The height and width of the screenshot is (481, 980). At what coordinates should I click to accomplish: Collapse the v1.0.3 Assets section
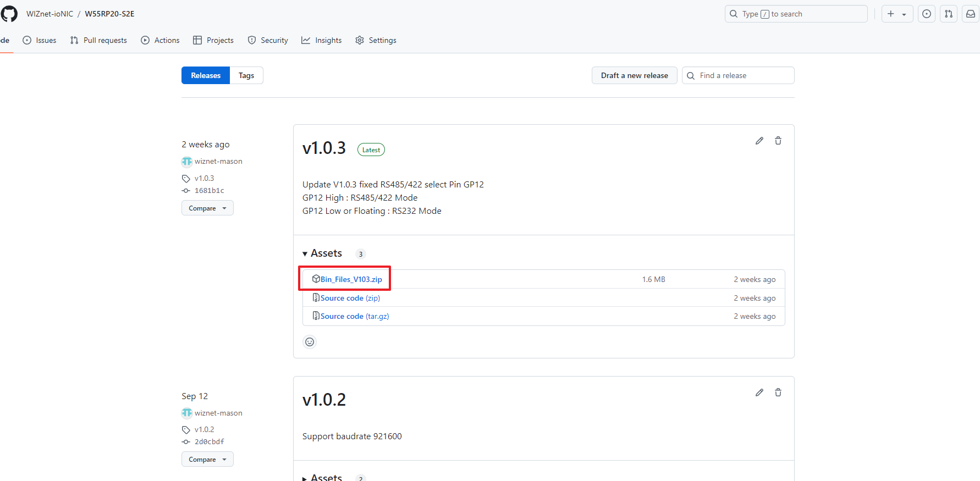322,253
